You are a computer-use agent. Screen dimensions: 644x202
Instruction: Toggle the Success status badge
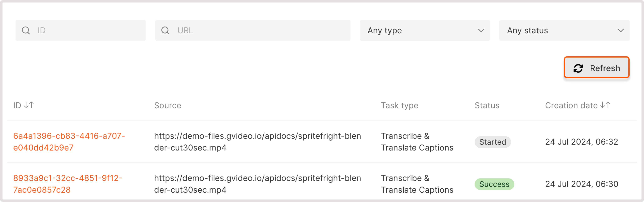(x=494, y=184)
